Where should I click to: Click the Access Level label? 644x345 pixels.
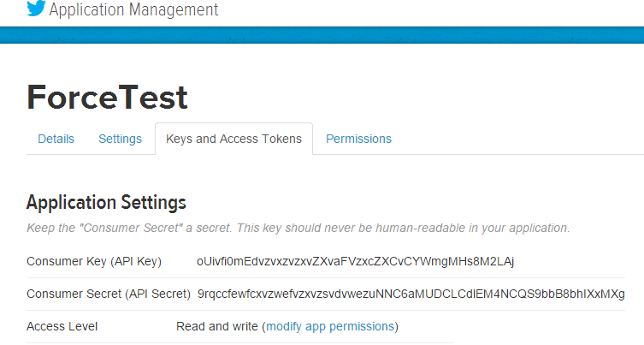point(62,326)
